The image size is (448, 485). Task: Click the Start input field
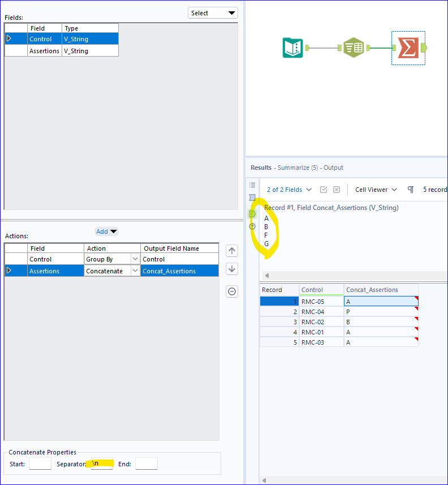coord(40,463)
